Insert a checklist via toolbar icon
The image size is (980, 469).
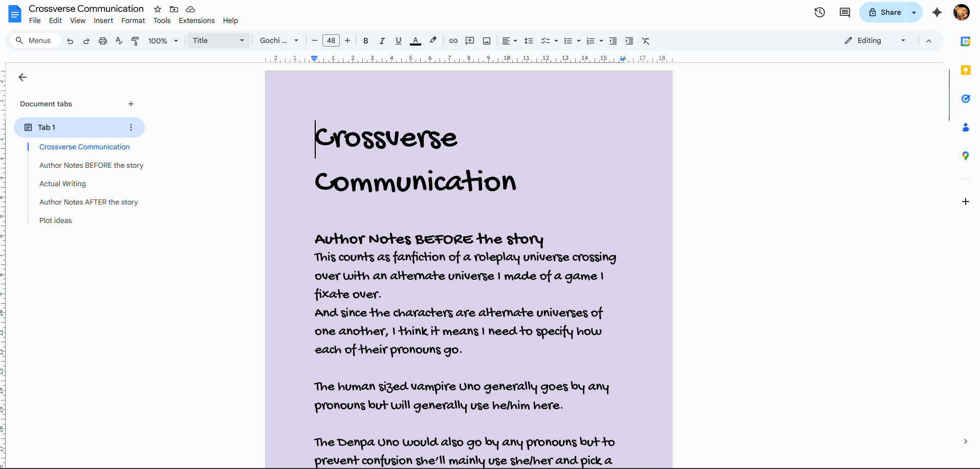tap(546, 41)
